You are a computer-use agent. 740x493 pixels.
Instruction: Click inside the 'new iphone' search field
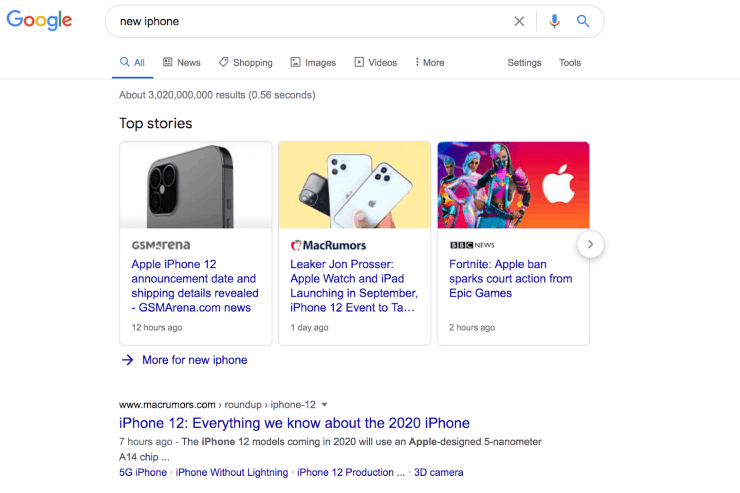[300, 21]
